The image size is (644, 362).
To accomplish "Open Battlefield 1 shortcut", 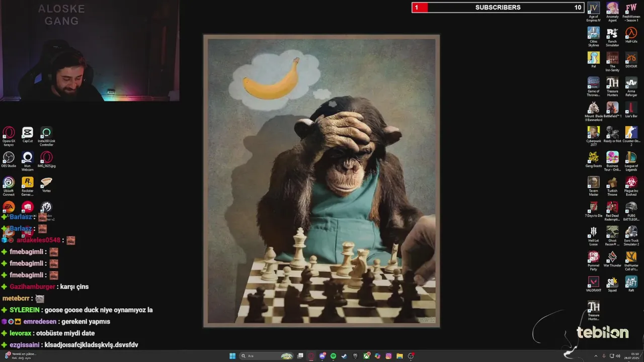I will (x=612, y=110).
